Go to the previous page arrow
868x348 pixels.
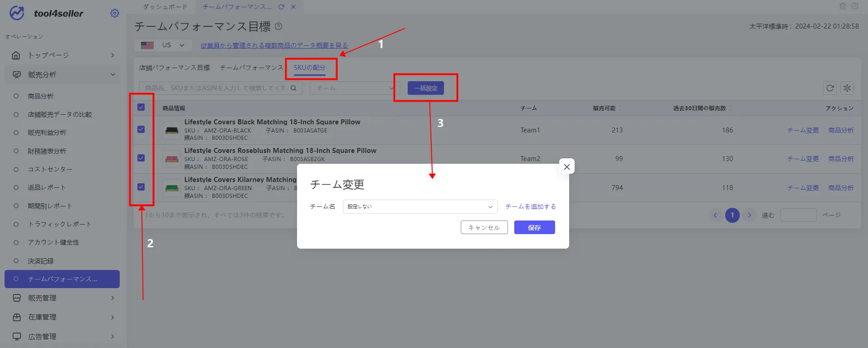tap(715, 215)
